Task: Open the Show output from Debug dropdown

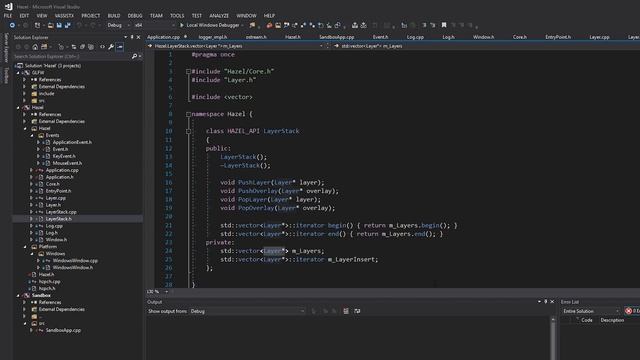Action: tap(247, 311)
